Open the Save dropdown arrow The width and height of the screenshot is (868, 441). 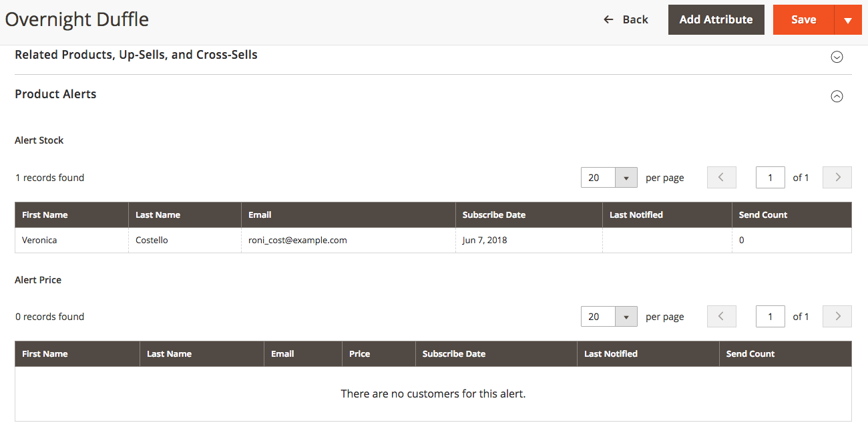[848, 20]
